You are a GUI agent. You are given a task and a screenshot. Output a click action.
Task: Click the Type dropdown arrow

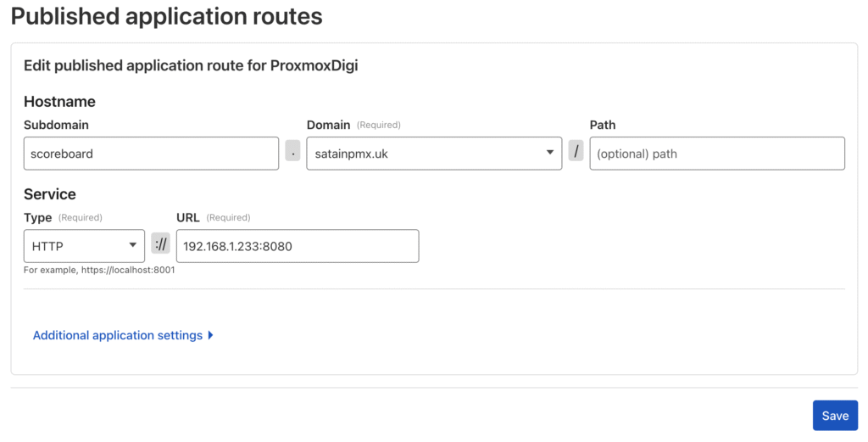(133, 245)
